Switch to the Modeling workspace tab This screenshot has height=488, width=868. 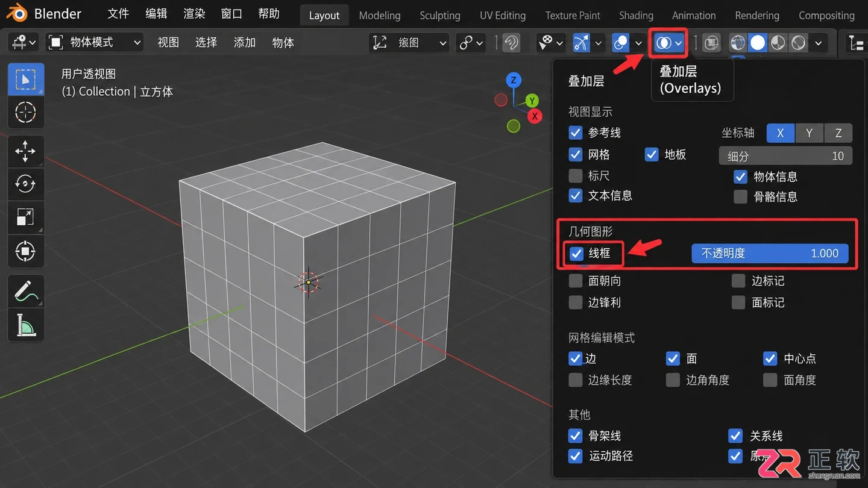tap(380, 15)
